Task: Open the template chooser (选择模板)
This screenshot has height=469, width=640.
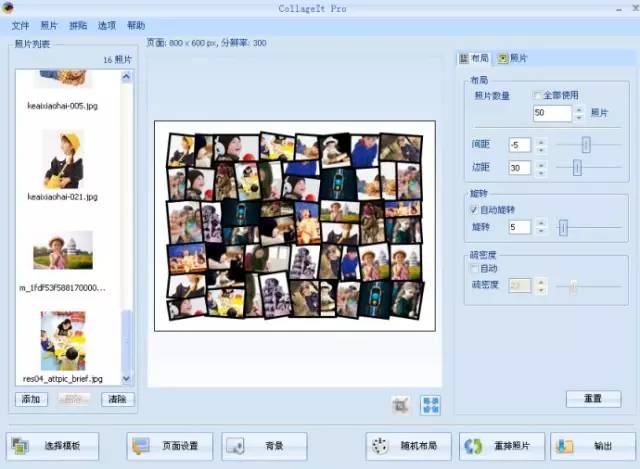Action: (x=53, y=446)
